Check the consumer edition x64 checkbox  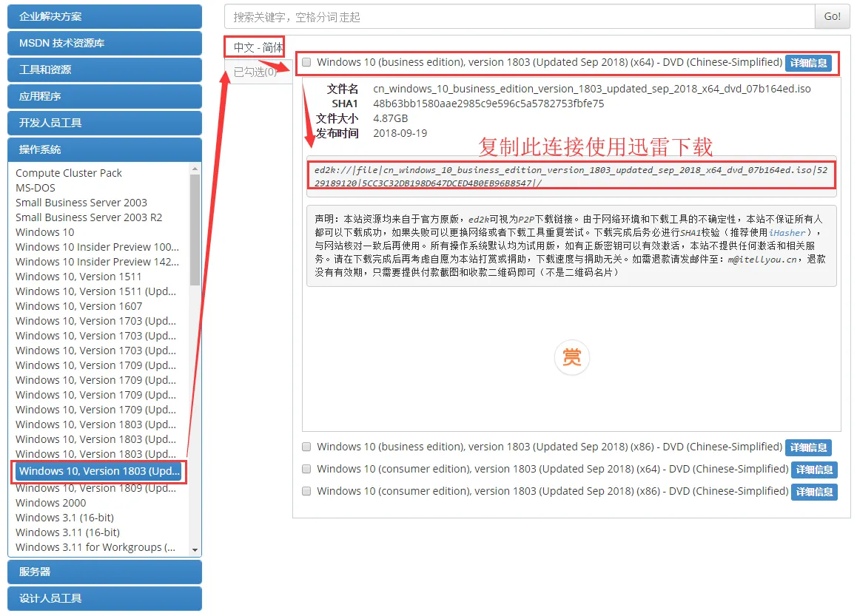307,470
